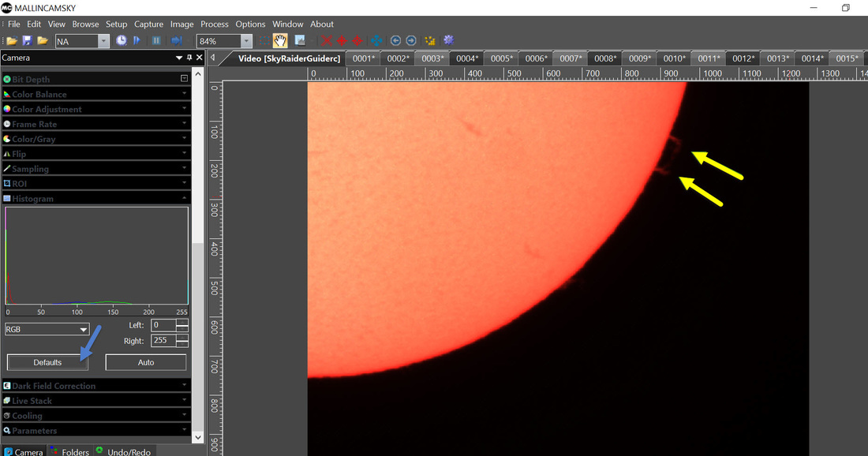Expand the Sampling section
The height and width of the screenshot is (456, 868).
click(96, 169)
